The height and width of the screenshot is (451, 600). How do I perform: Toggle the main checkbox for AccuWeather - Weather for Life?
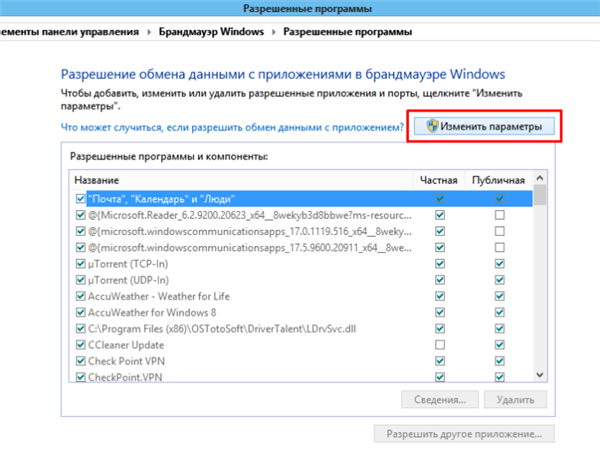[80, 296]
